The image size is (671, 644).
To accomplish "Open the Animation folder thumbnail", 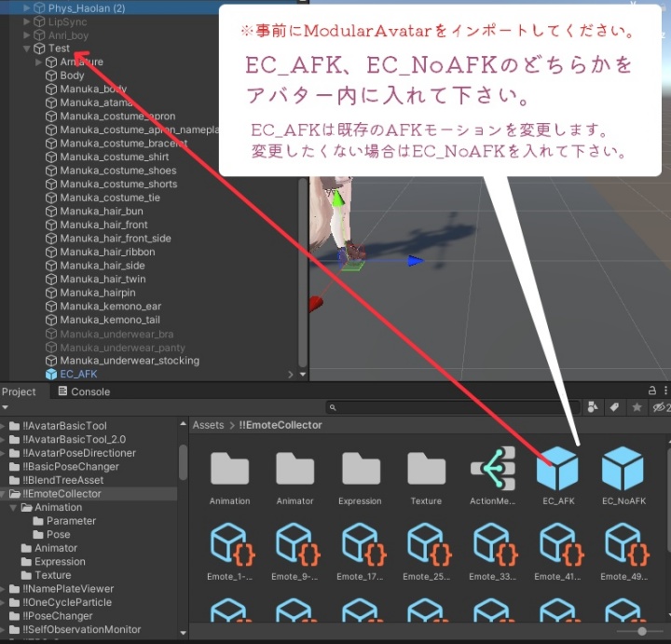I will click(x=230, y=469).
